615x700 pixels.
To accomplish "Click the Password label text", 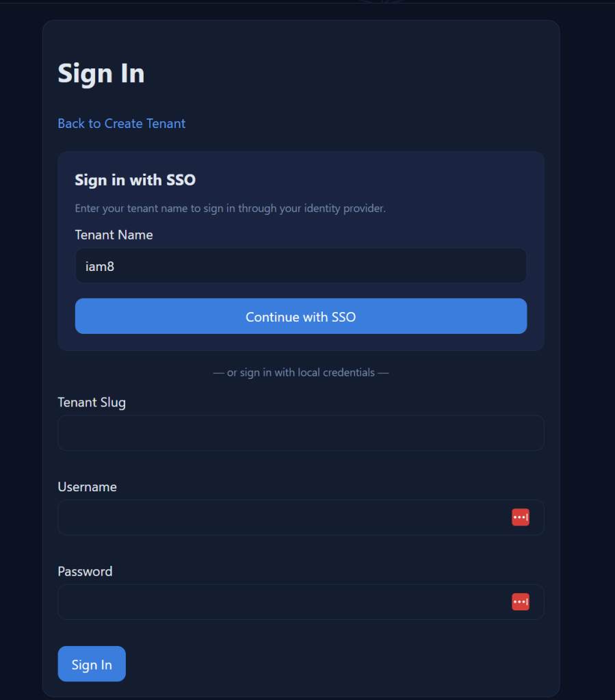I will [x=85, y=571].
